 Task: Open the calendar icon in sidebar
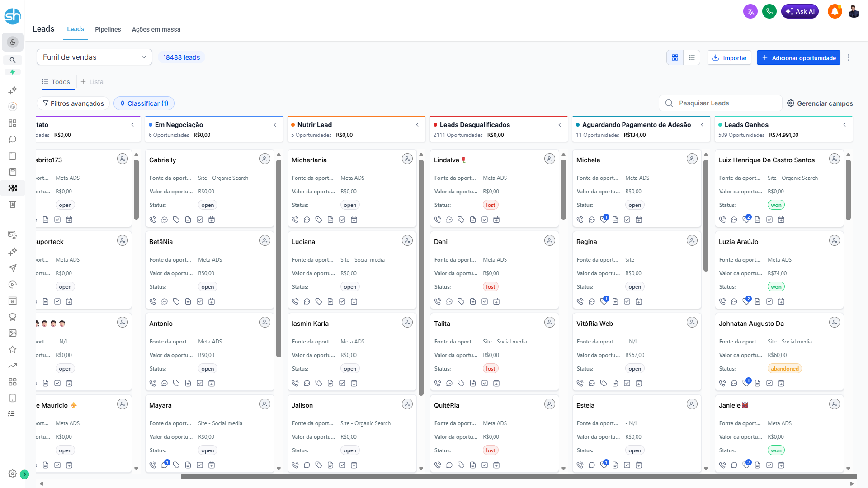pos(13,155)
